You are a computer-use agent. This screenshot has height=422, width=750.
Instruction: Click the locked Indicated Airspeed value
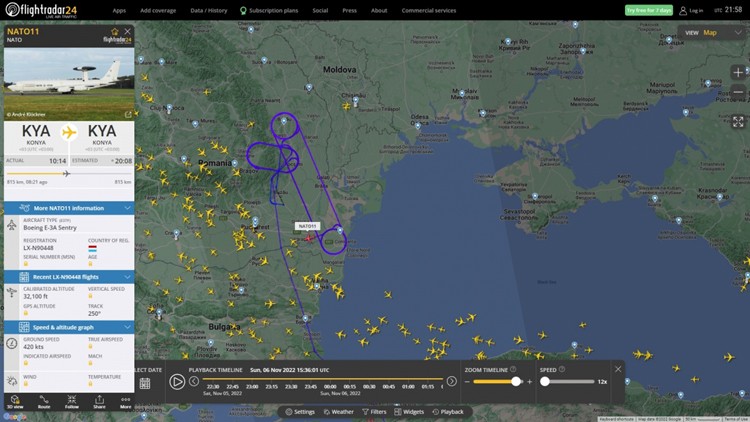click(x=26, y=363)
